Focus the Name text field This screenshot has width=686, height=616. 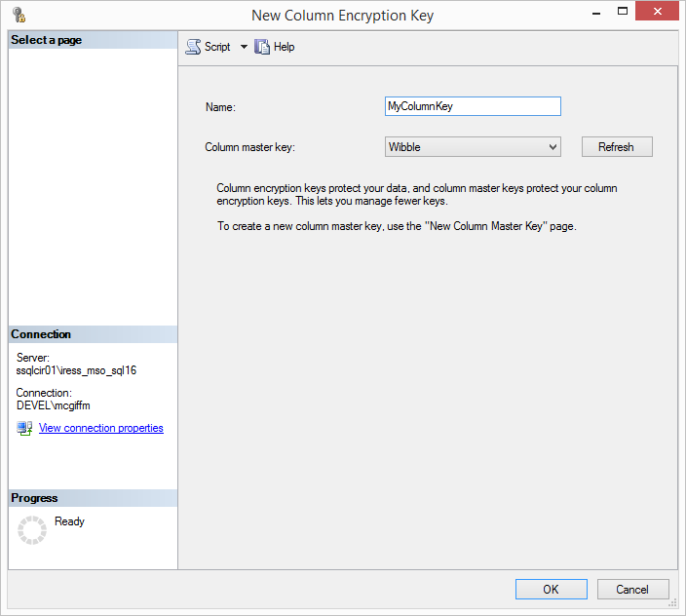tap(473, 106)
